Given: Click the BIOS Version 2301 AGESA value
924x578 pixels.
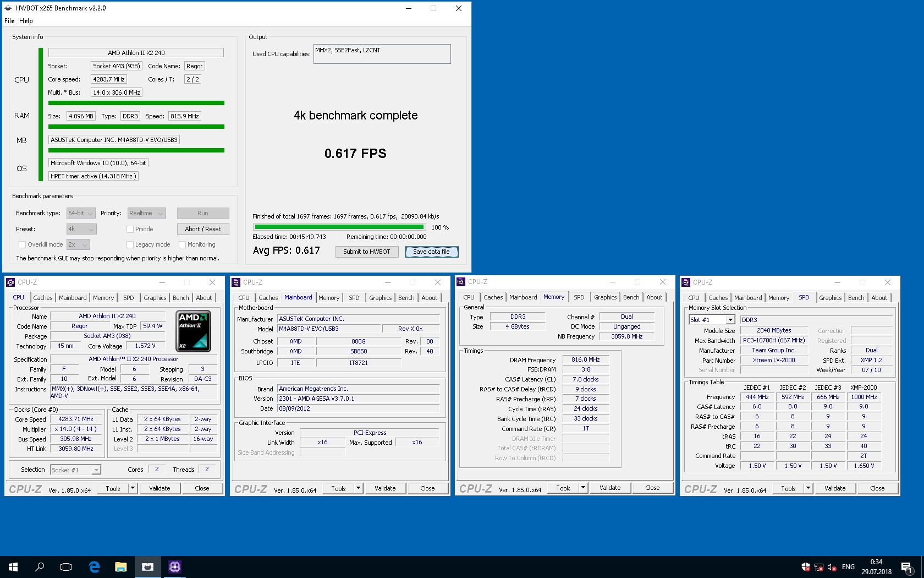Looking at the screenshot, I should 359,399.
